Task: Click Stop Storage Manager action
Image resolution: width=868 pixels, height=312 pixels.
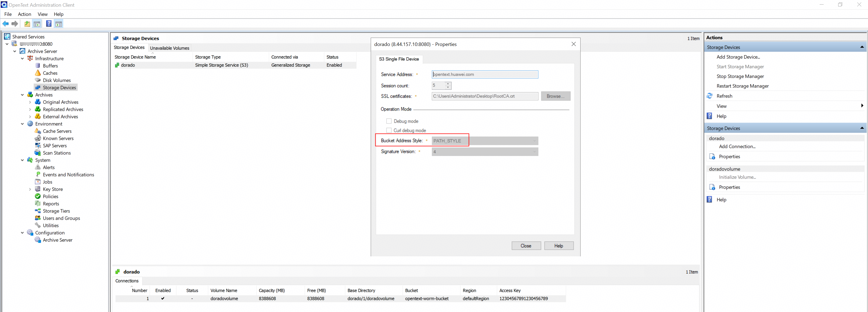Action: (740, 77)
